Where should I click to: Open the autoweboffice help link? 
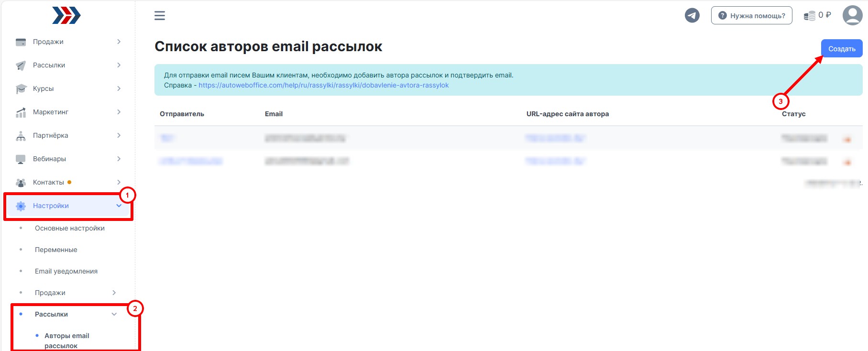tap(324, 85)
